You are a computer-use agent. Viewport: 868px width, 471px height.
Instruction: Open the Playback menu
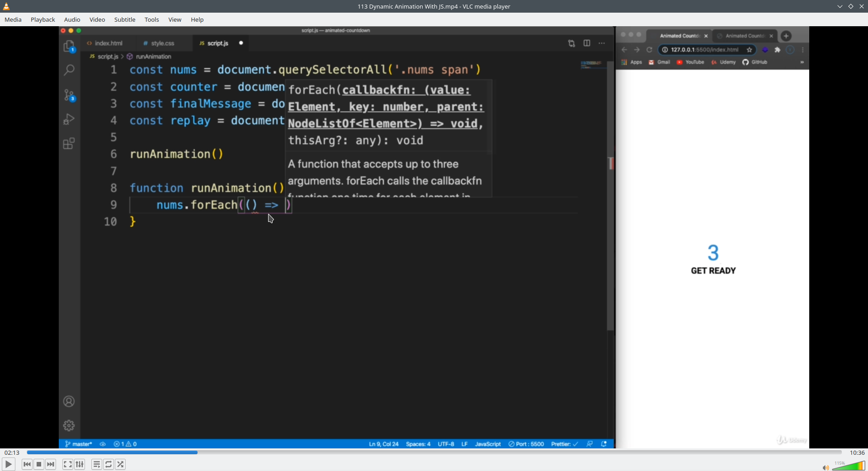coord(43,19)
